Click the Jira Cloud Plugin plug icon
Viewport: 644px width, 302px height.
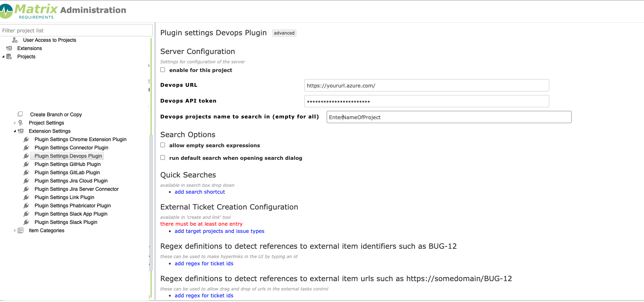point(26,181)
